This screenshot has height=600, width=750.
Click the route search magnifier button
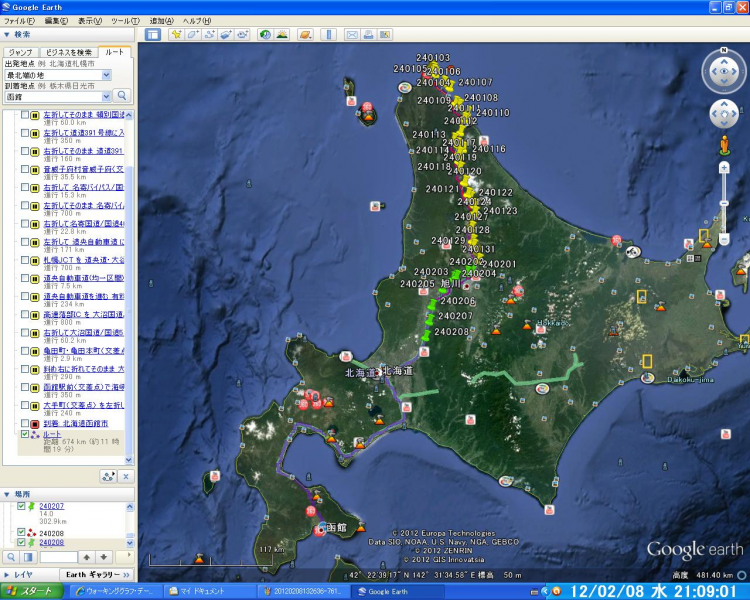[x=122, y=95]
